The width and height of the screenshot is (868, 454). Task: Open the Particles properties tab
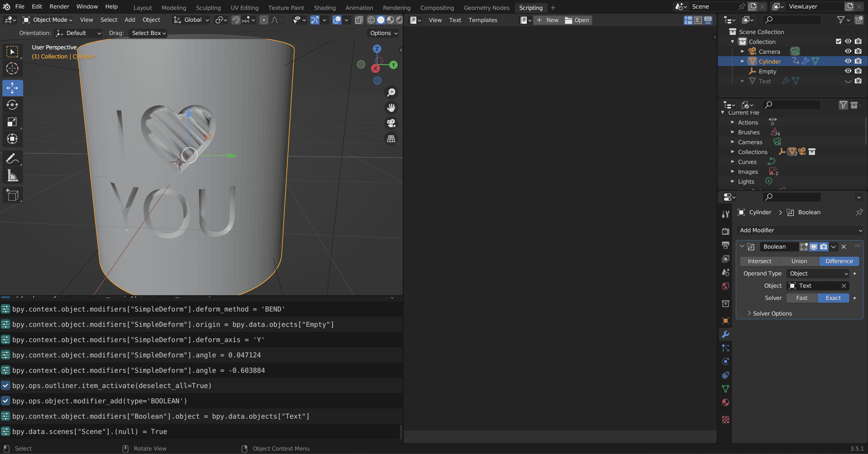(x=726, y=348)
